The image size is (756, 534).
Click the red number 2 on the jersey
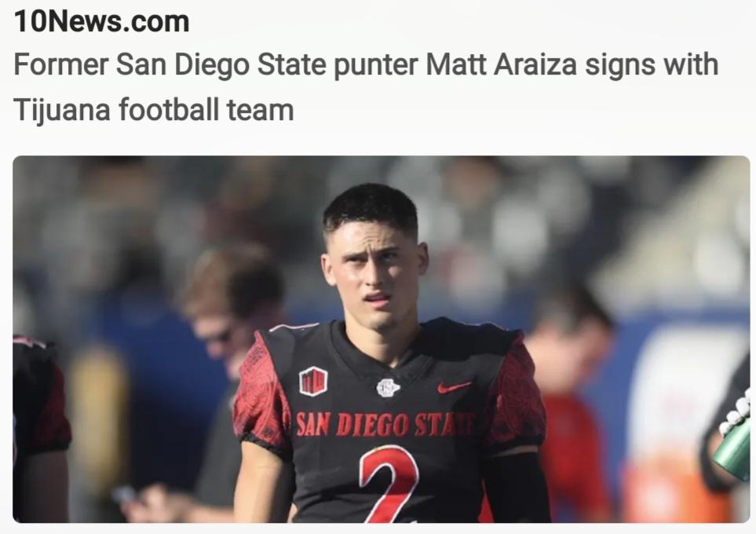(x=389, y=484)
